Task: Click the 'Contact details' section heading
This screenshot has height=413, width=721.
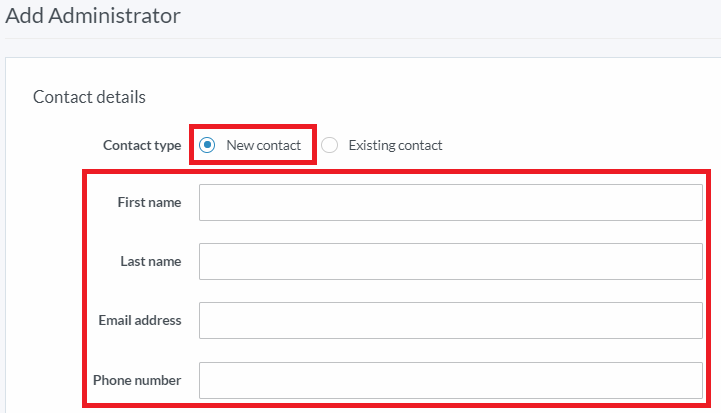Action: coord(89,97)
